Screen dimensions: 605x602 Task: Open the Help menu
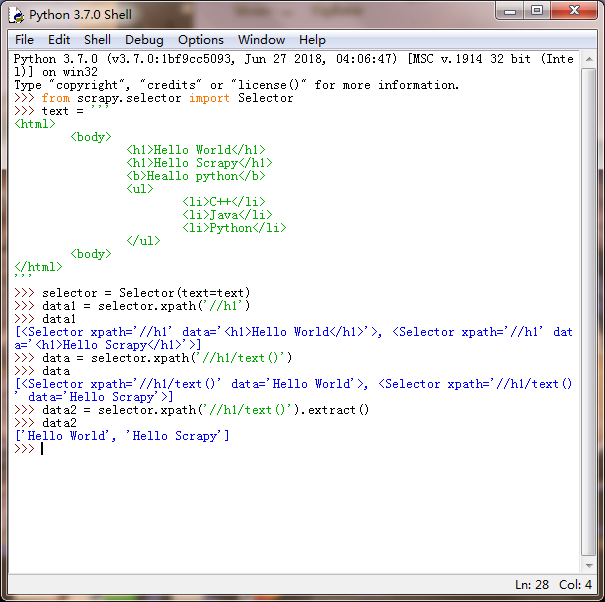tap(312, 40)
